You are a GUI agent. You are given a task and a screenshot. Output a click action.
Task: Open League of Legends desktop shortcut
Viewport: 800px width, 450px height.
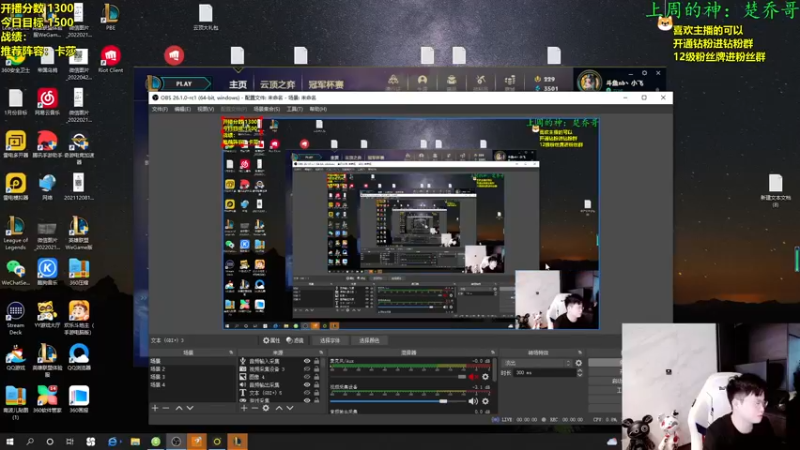click(x=15, y=233)
